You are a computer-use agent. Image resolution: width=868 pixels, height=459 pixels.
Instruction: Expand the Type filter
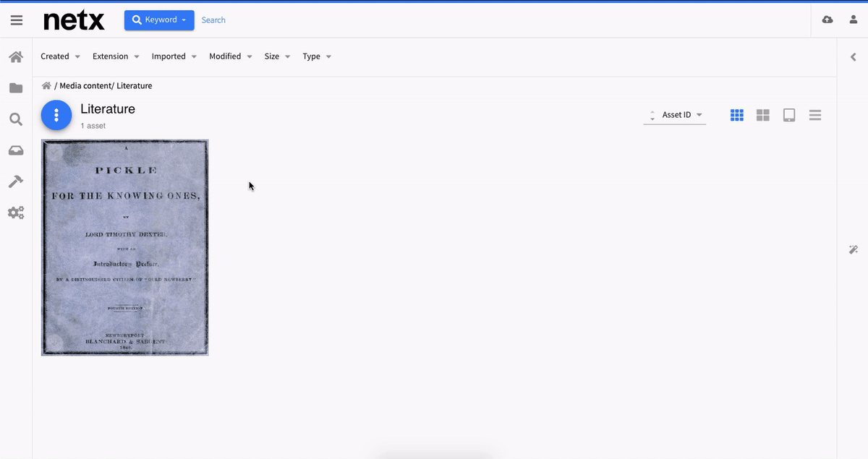[317, 56]
